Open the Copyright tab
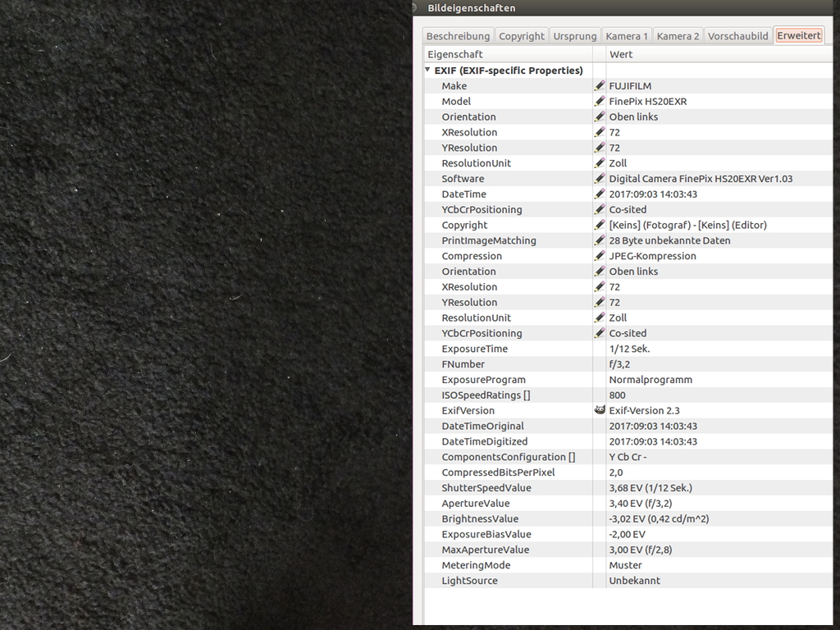Viewport: 840px width, 630px height. tap(521, 36)
